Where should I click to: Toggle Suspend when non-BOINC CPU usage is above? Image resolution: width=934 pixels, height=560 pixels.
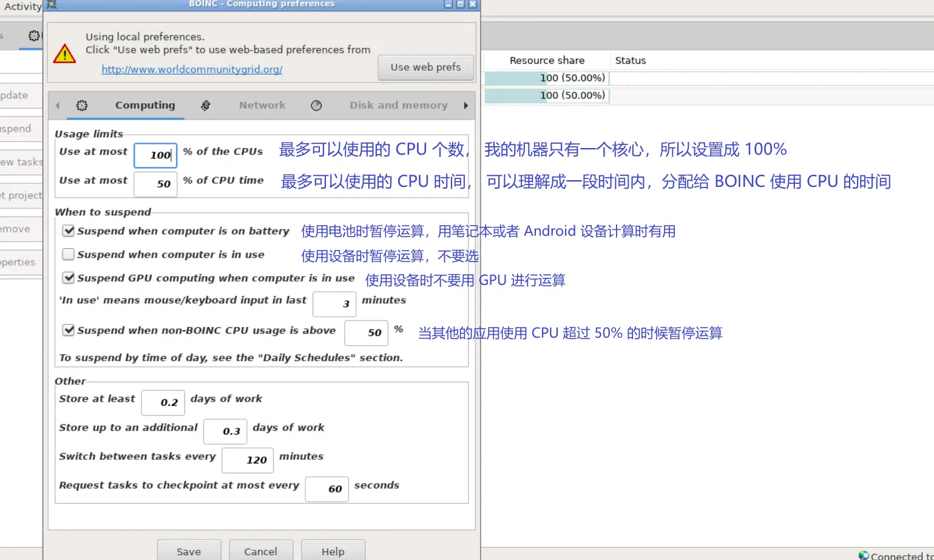pyautogui.click(x=69, y=330)
